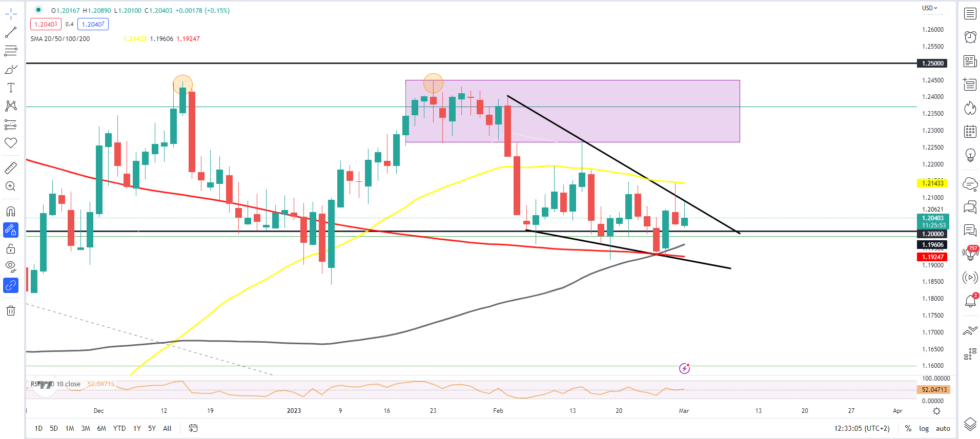Viewport: 980px width, 439px height.
Task: Activate the Zoom In tool
Action: pos(11,186)
